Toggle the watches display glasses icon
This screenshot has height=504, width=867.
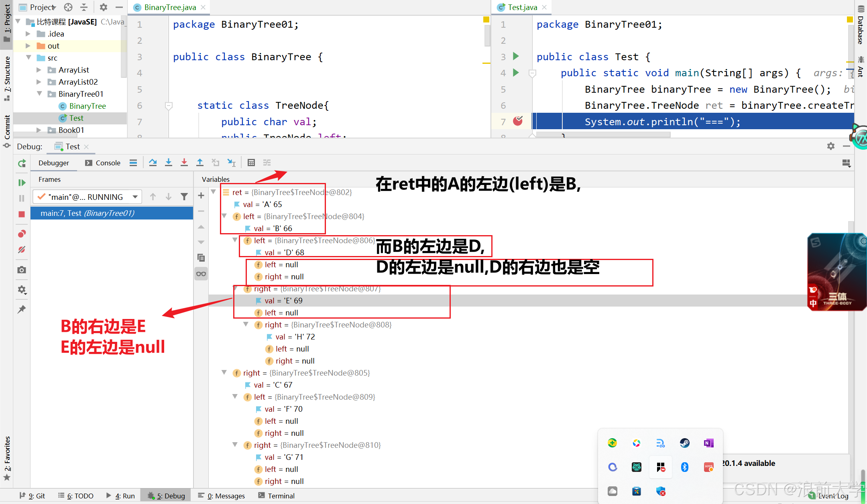pyautogui.click(x=201, y=274)
